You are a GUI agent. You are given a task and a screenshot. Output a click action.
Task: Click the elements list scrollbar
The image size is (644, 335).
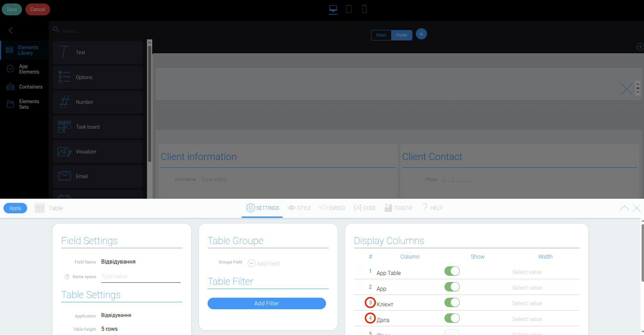click(x=149, y=105)
